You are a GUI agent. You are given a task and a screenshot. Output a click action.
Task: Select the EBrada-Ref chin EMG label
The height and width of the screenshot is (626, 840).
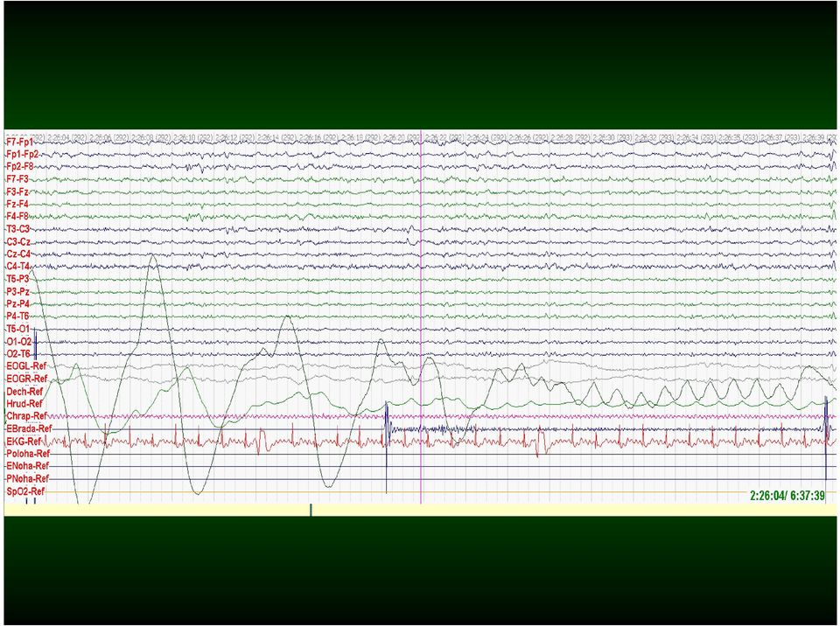[x=29, y=429]
